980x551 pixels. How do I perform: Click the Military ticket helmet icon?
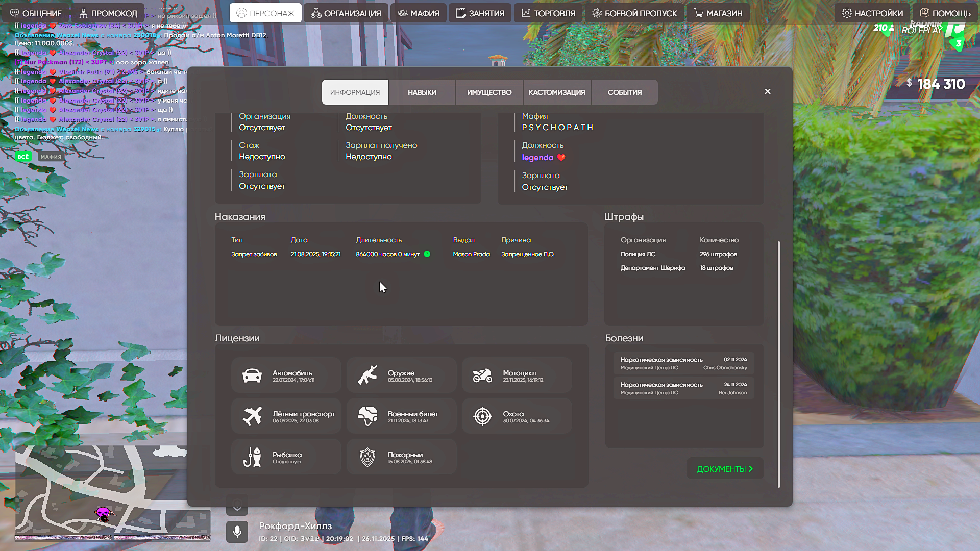coord(367,416)
